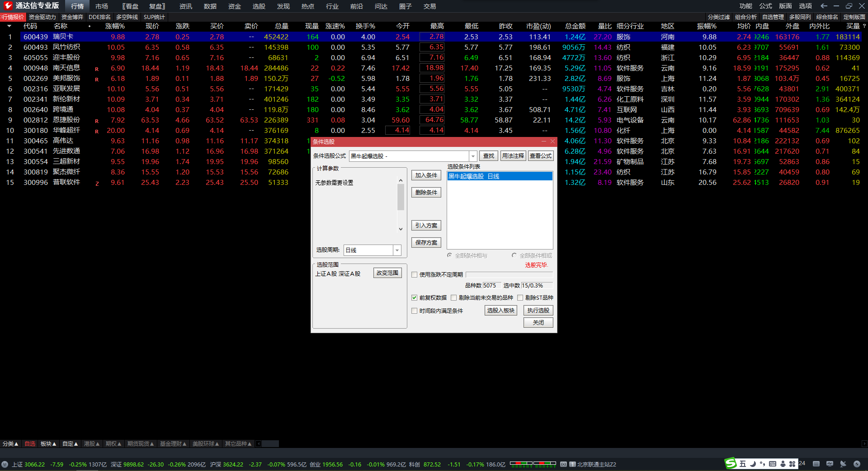Open the 选股 menu
The width and height of the screenshot is (868, 471).
click(x=259, y=6)
